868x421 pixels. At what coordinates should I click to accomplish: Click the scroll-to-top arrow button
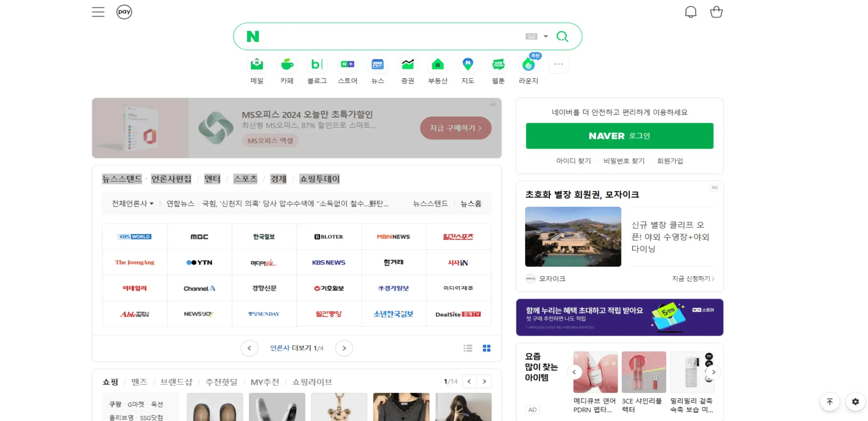pyautogui.click(x=830, y=401)
